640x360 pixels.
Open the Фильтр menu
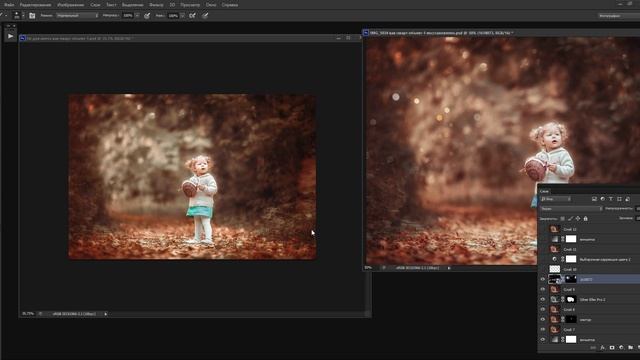pos(156,5)
